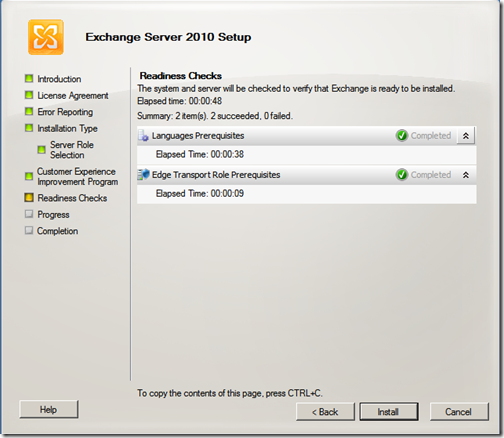Click the Readiness Checks heading
The image size is (504, 438).
point(181,76)
